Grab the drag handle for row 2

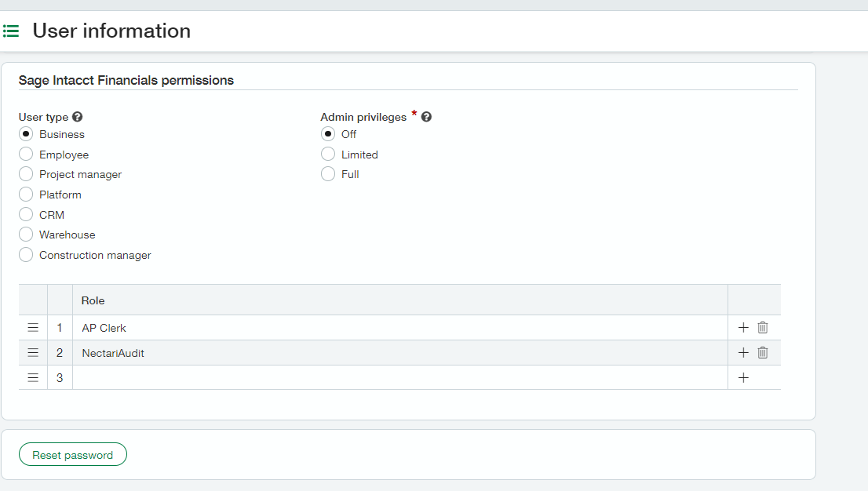(33, 353)
